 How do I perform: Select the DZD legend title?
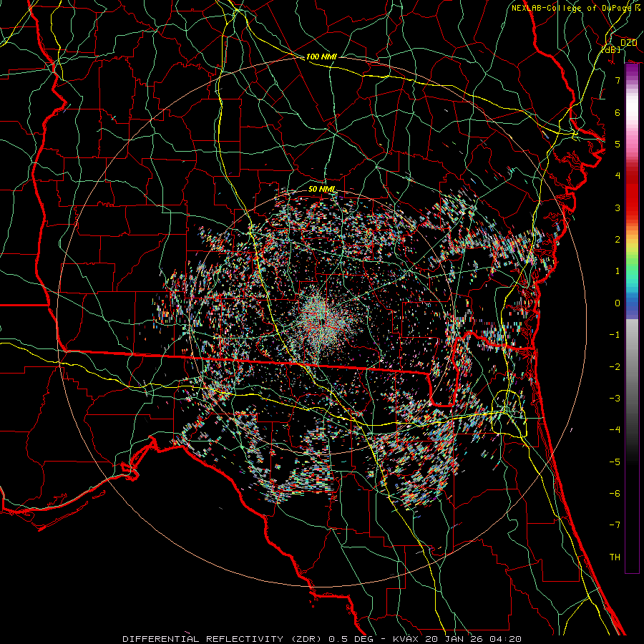(x=628, y=43)
